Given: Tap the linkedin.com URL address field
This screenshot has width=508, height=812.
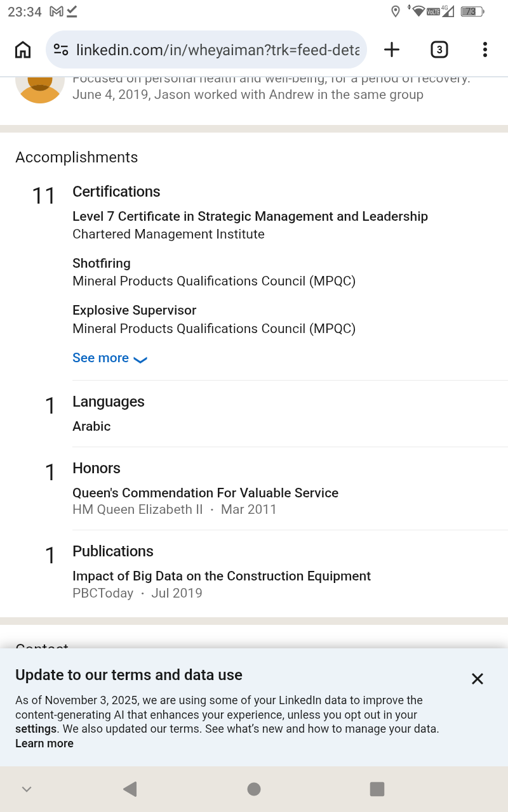Looking at the screenshot, I should click(x=217, y=49).
